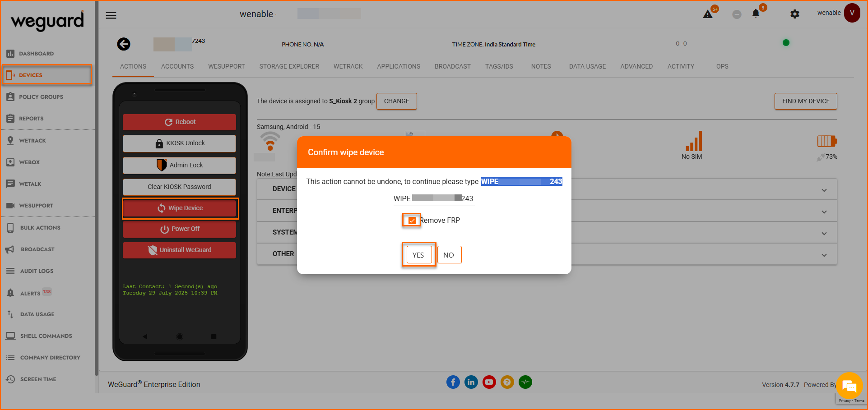Click the user avatar V
Screen dimensions: 868x410
[x=852, y=13]
